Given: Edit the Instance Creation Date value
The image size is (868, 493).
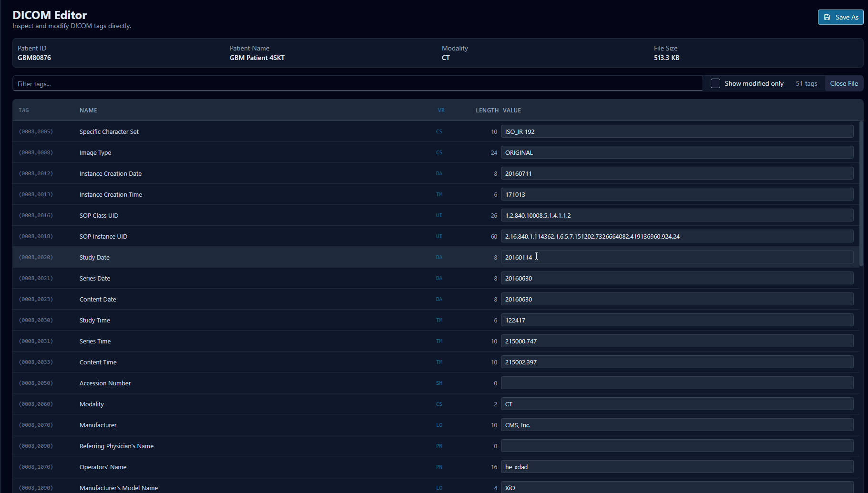Looking at the screenshot, I should [x=677, y=173].
